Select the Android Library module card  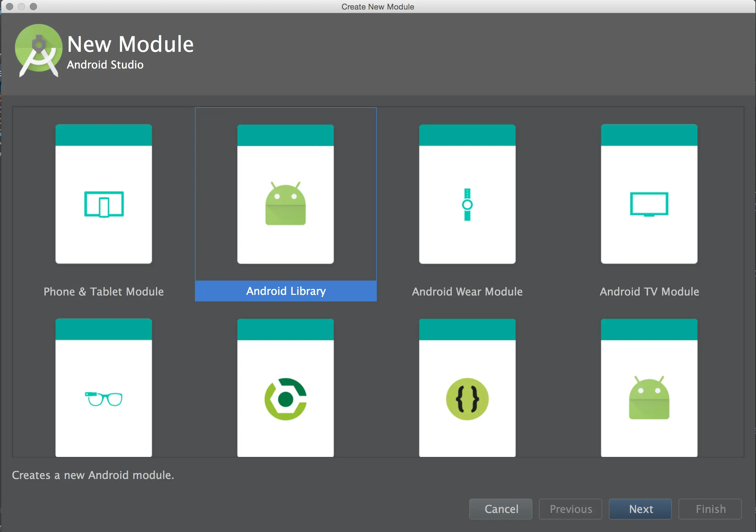pos(285,194)
